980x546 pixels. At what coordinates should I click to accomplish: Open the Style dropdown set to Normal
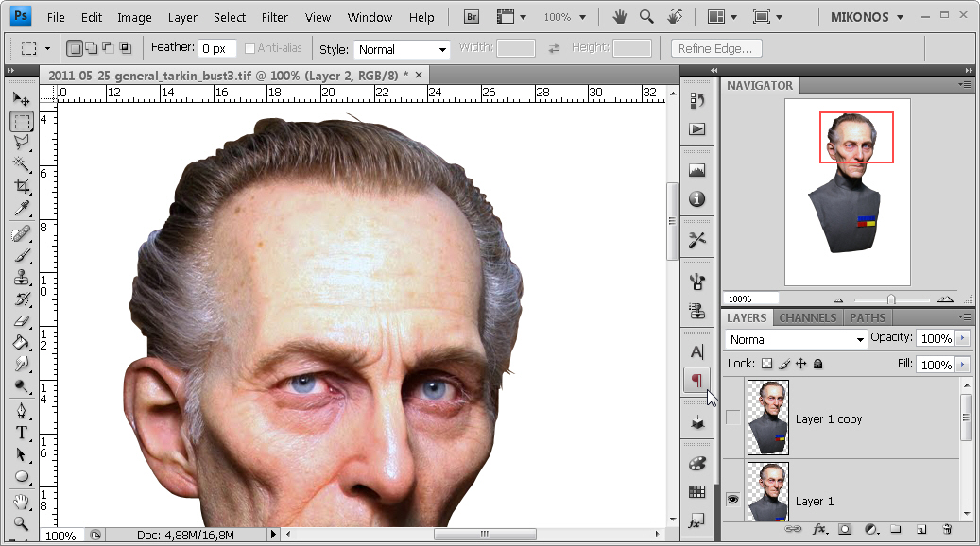coord(402,49)
